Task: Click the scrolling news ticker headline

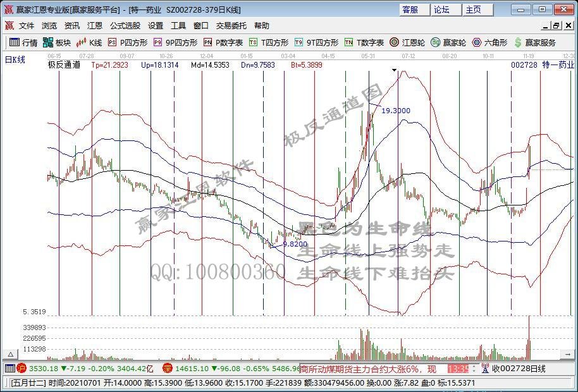Action: coord(369,369)
